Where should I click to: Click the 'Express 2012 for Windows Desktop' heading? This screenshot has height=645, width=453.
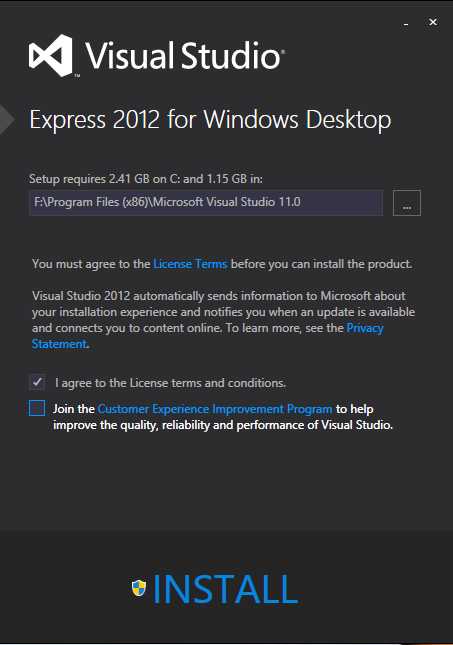click(x=210, y=120)
